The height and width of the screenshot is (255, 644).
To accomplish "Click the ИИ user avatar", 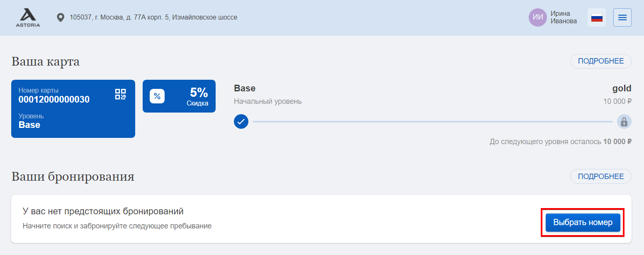I will click(538, 17).
